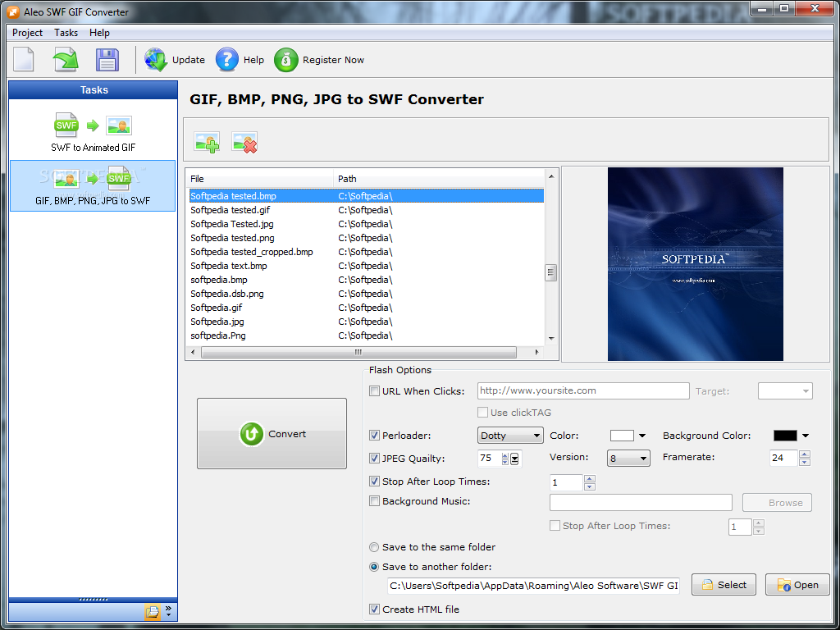Open the Target dropdown
This screenshot has width=840, height=630.
[785, 391]
